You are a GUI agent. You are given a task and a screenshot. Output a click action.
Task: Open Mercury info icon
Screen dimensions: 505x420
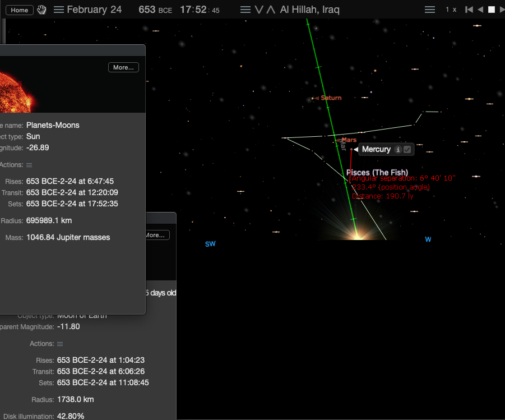398,150
